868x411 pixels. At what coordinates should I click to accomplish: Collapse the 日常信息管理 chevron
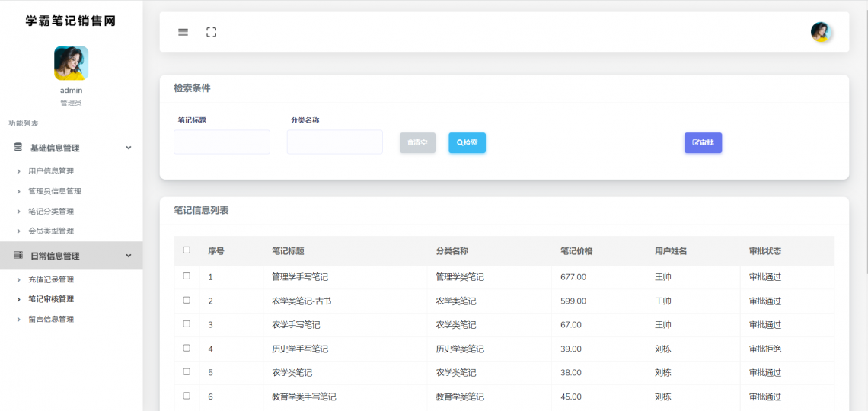(129, 256)
